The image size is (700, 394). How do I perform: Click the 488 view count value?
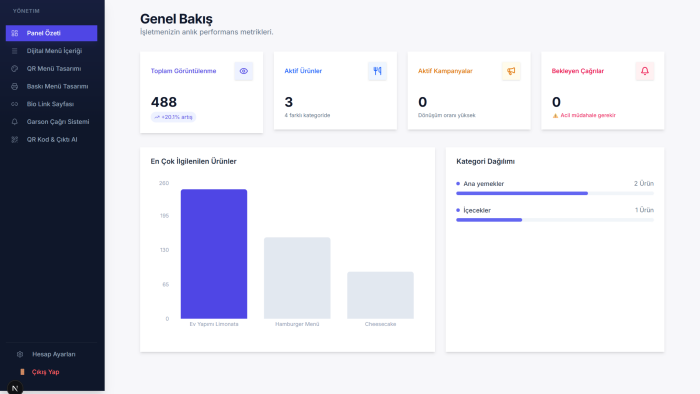click(164, 102)
